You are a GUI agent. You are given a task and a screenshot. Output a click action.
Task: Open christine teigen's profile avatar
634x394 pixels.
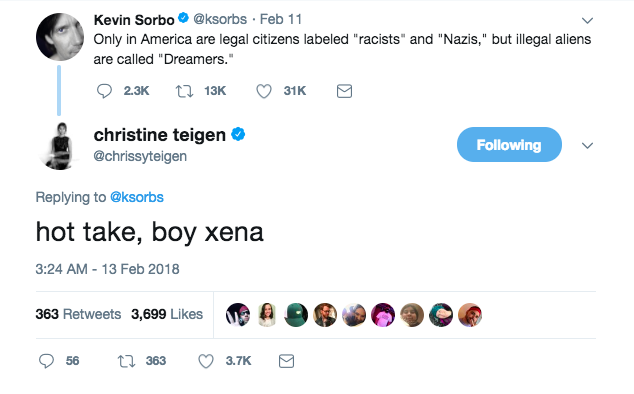pyautogui.click(x=59, y=146)
